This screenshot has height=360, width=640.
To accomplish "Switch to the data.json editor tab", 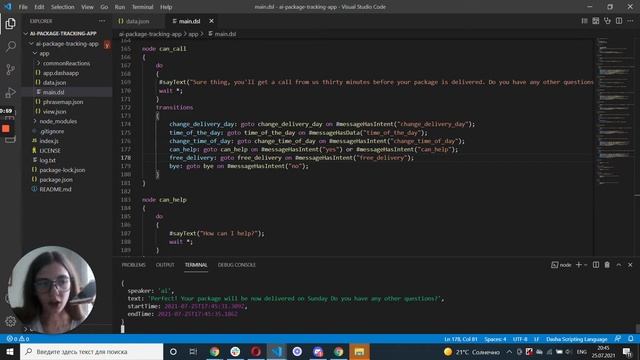I will [138, 21].
